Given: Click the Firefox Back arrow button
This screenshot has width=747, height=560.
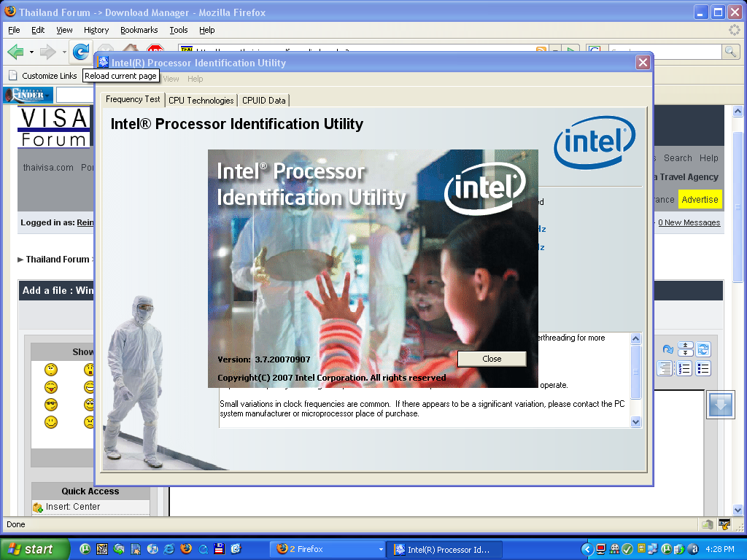Looking at the screenshot, I should [x=16, y=52].
